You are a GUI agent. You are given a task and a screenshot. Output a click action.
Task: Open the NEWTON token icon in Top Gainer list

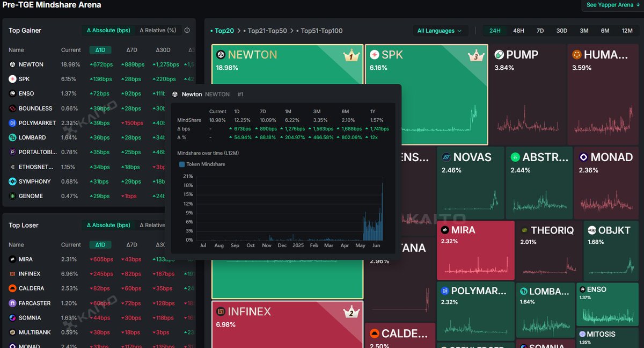pos(12,64)
